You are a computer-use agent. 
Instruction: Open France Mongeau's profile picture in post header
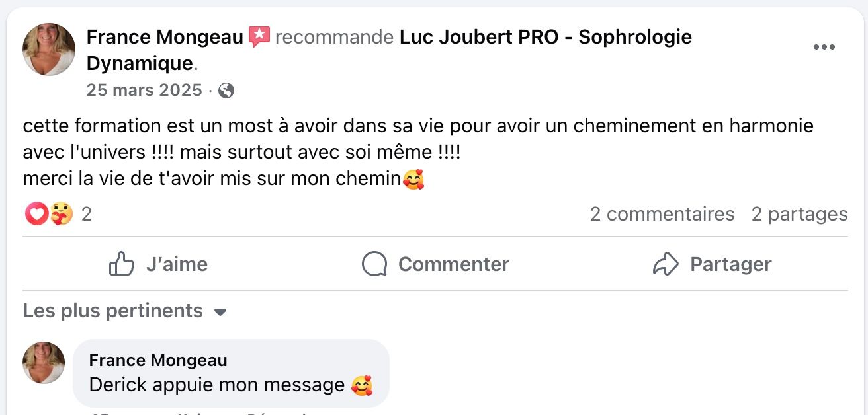point(49,50)
